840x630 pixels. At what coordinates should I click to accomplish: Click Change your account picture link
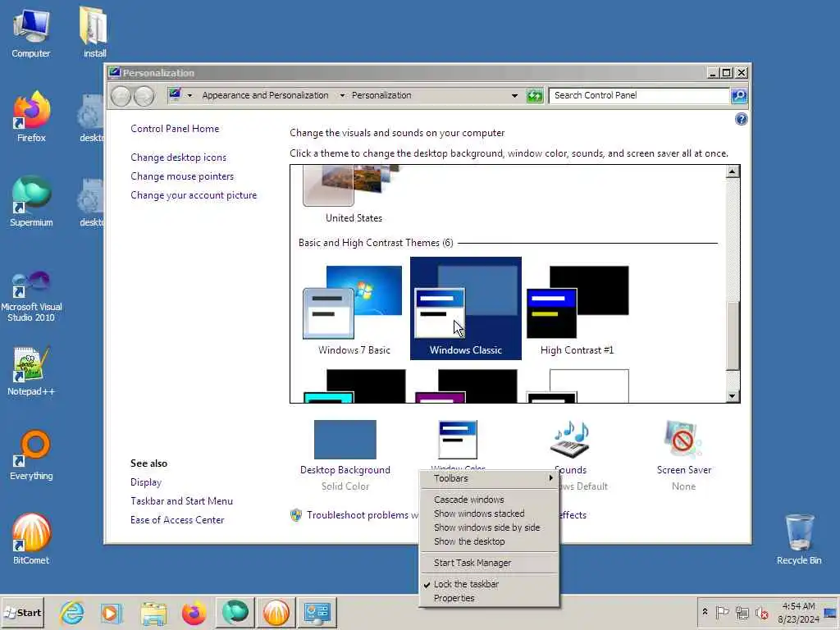click(194, 195)
